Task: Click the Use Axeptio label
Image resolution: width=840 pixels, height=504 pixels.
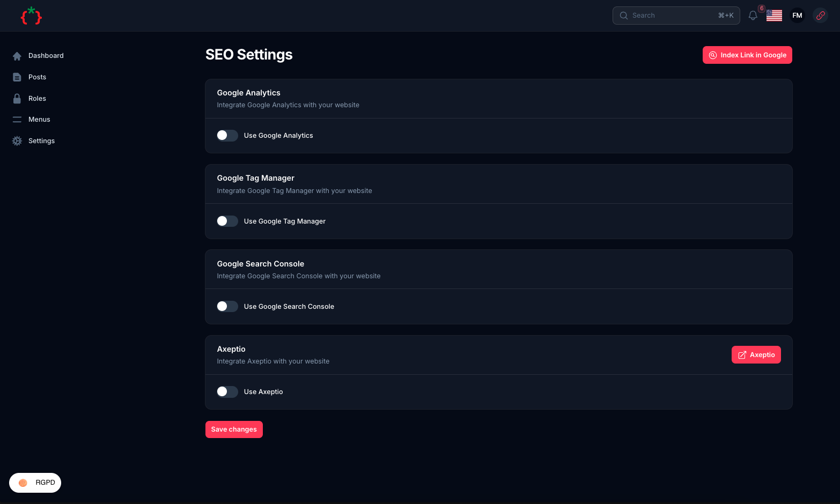Action: pyautogui.click(x=263, y=392)
